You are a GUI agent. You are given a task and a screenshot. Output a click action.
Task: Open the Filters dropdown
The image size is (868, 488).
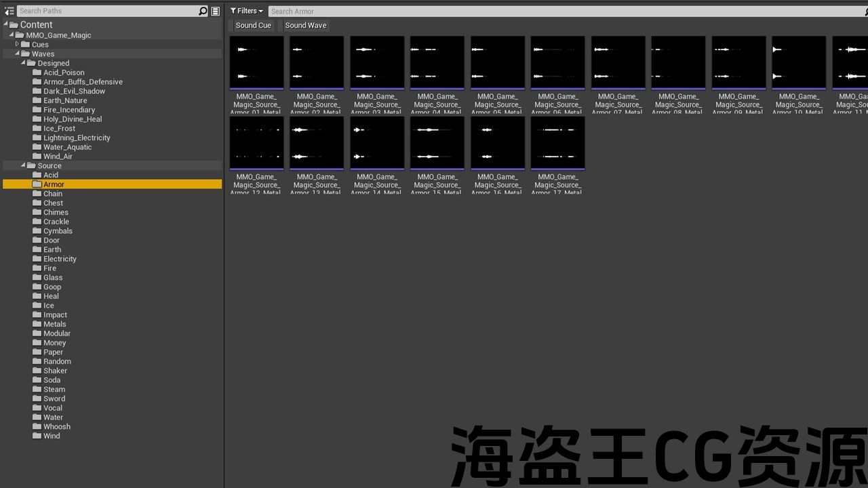(x=247, y=11)
